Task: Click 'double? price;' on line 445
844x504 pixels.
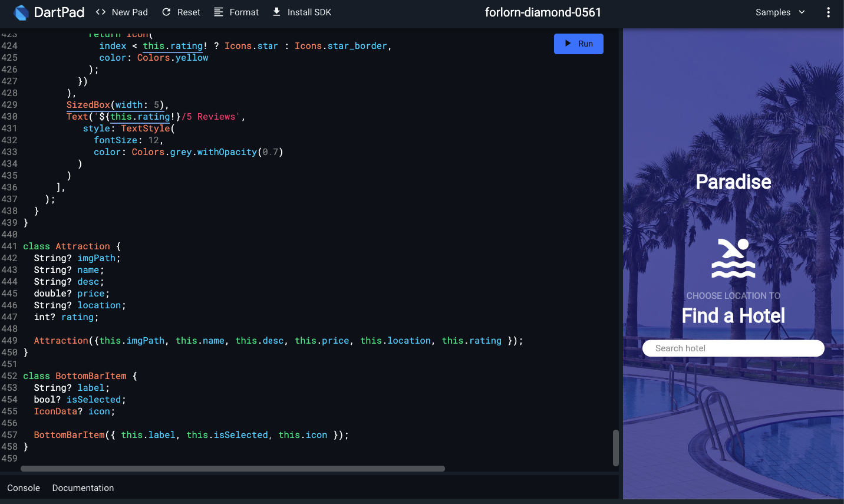Action: [72, 294]
